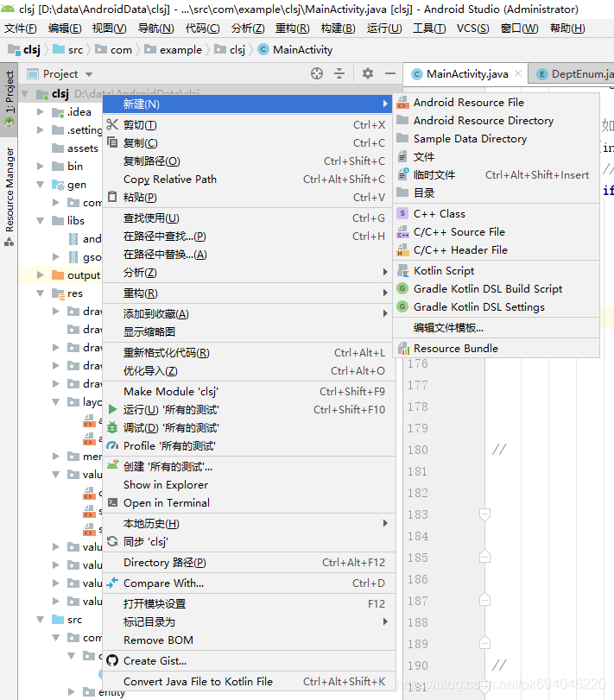Click the green run arrow for 所有的测试
This screenshot has height=700, width=614.
(x=112, y=409)
